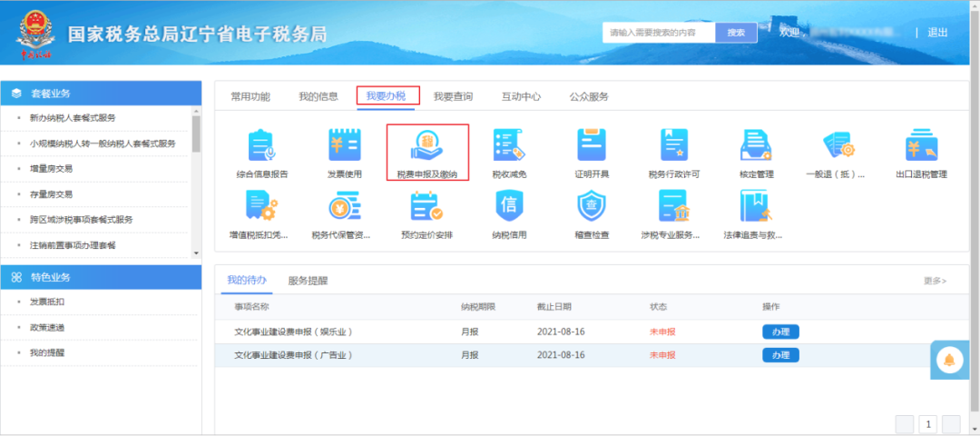Click the notification bell icon

(x=949, y=361)
